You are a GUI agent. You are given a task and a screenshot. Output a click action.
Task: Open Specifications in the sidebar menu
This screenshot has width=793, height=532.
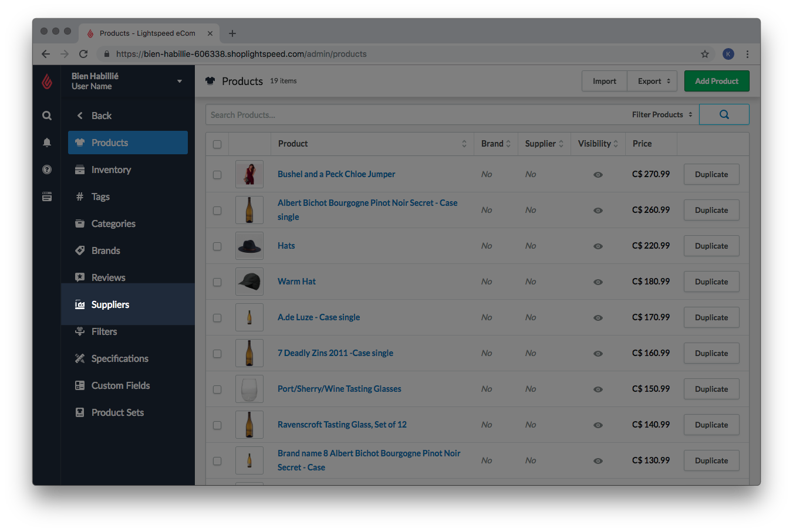(x=128, y=358)
